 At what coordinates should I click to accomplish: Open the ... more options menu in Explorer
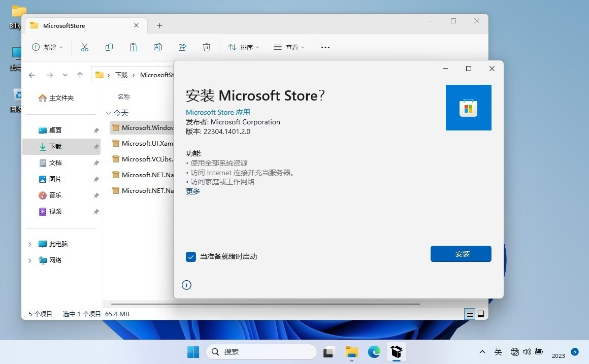(x=325, y=47)
